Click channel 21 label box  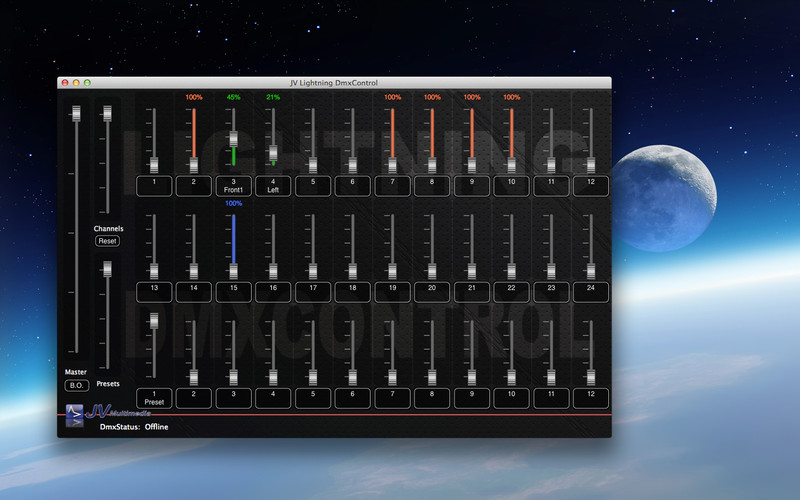pyautogui.click(x=472, y=292)
